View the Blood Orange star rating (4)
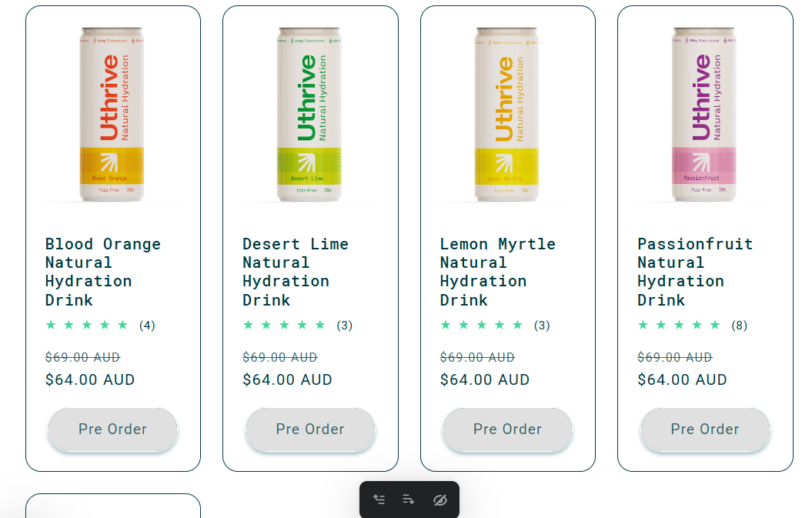This screenshot has height=518, width=812. 100,326
